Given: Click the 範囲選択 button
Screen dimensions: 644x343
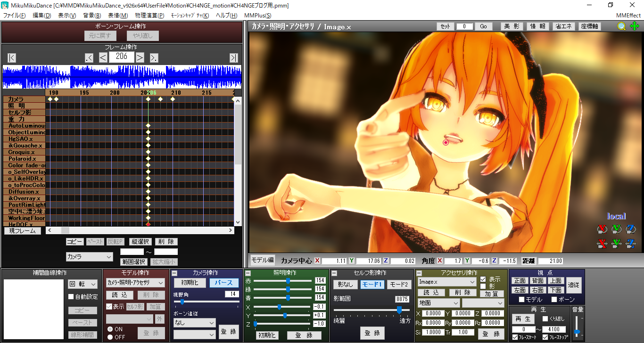Looking at the screenshot, I should pyautogui.click(x=133, y=262).
